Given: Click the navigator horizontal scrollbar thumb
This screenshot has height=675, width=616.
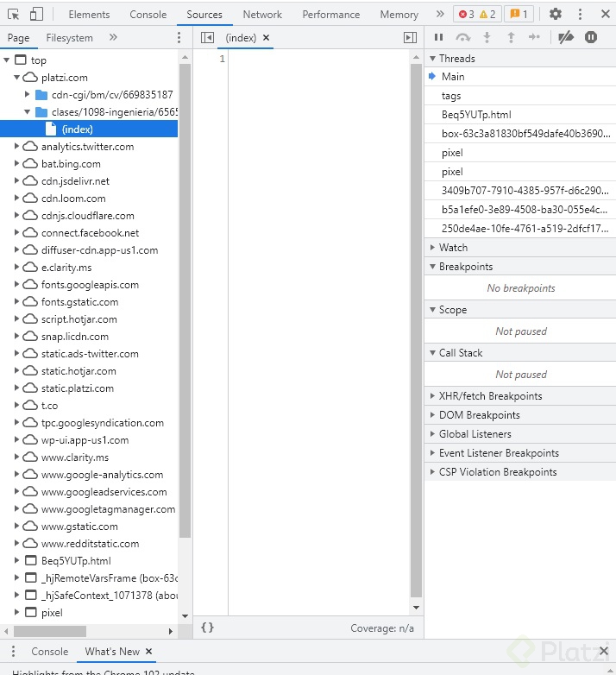Looking at the screenshot, I should point(50,631).
